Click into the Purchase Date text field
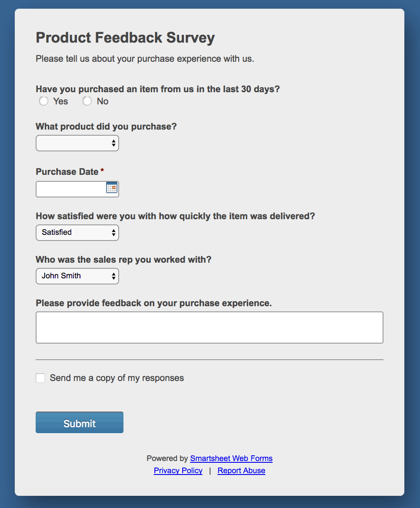 click(x=70, y=189)
